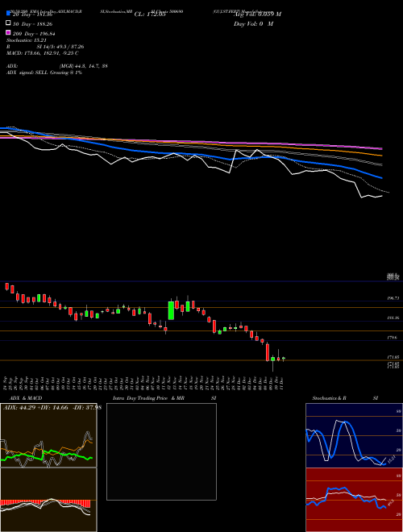Viewport: 403px width, 532px height.
Task: Click the 'ADX & MACD' panel title
Action: pyautogui.click(x=26, y=398)
